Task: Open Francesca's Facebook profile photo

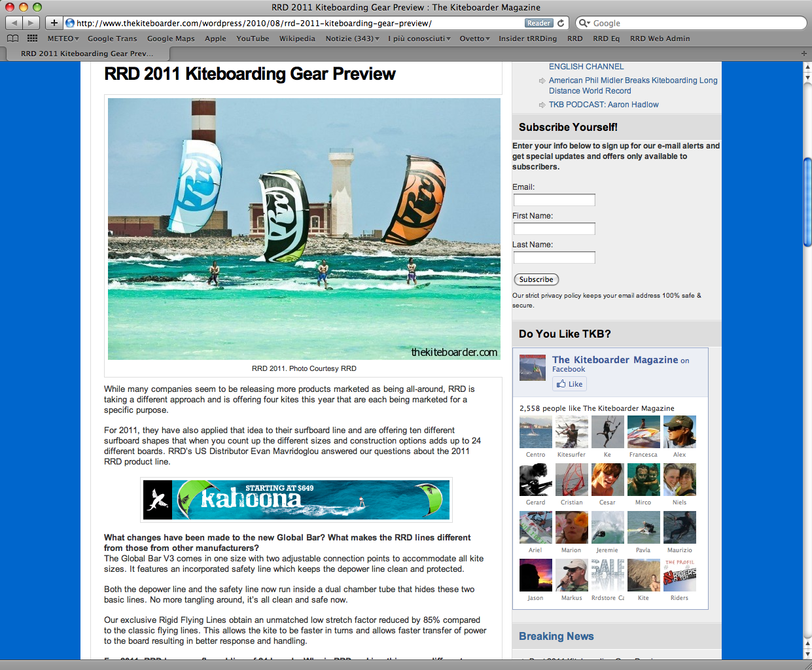Action: click(644, 432)
